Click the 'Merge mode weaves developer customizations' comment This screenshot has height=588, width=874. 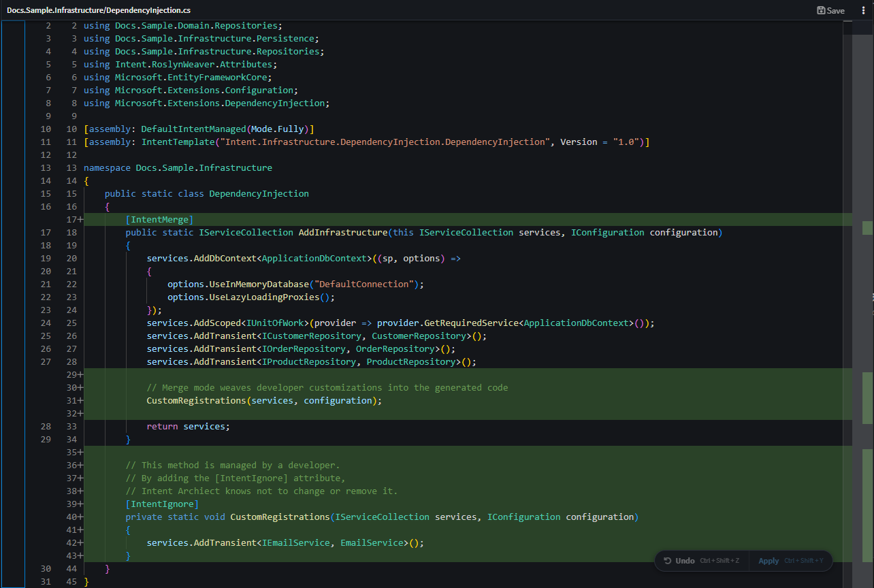pos(327,387)
